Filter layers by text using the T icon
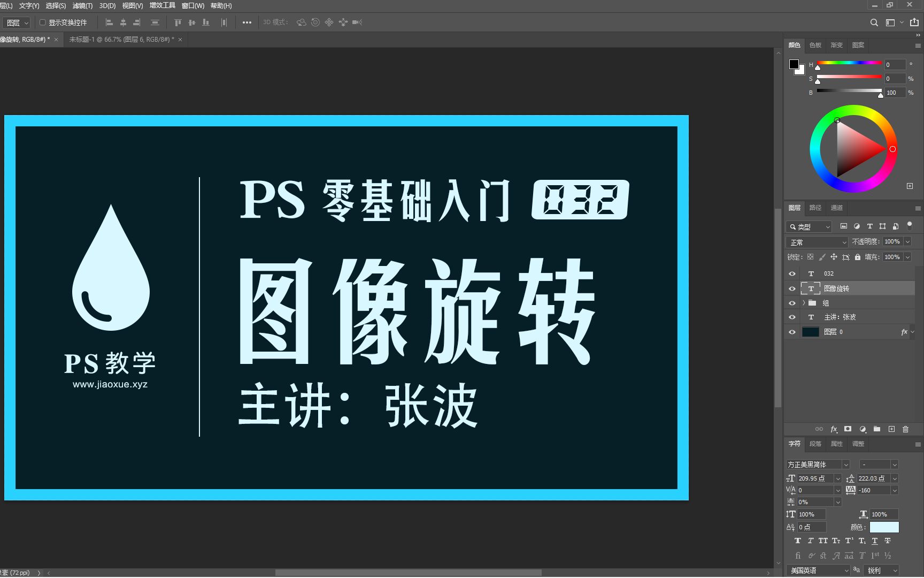 click(x=869, y=226)
